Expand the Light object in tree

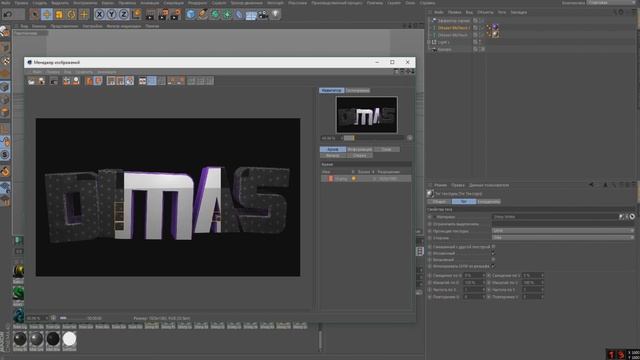(x=429, y=42)
